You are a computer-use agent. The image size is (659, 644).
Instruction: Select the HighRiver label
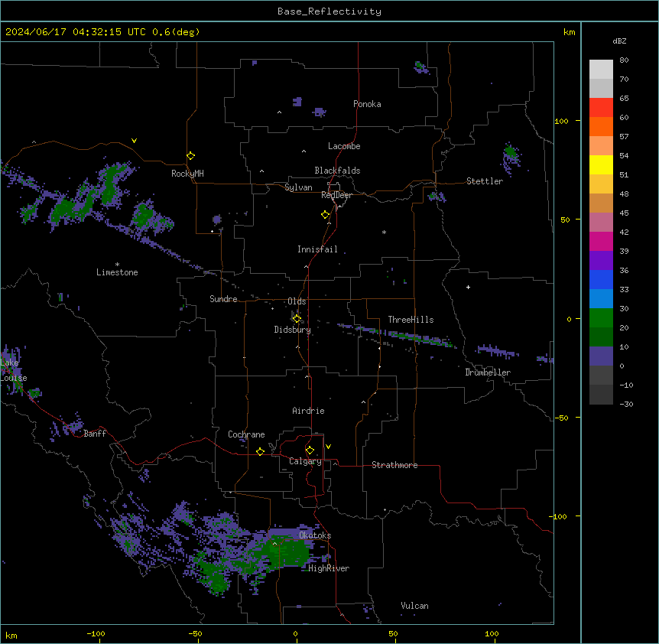pos(329,568)
